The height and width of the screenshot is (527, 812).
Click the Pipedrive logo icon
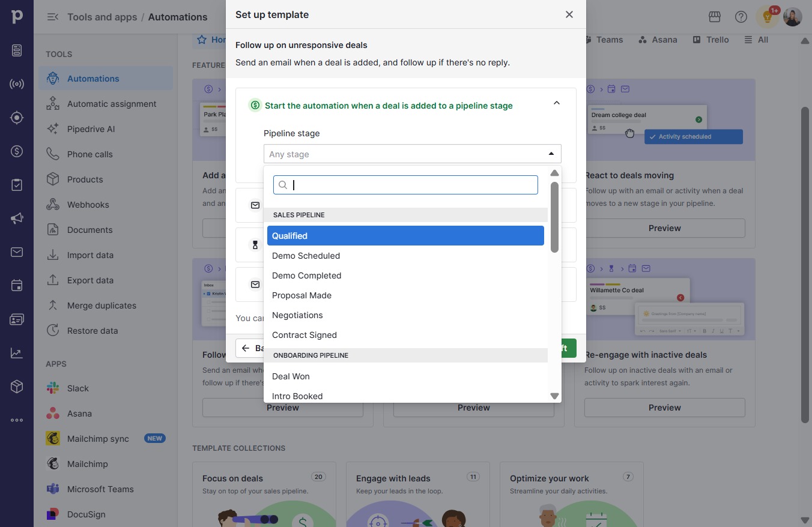17,17
